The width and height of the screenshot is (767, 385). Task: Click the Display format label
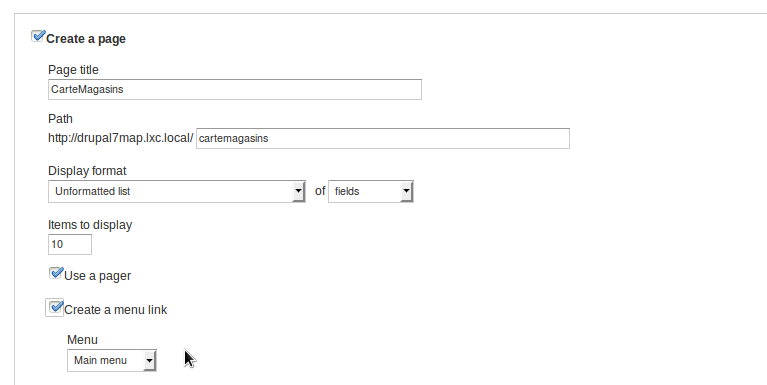(x=87, y=171)
